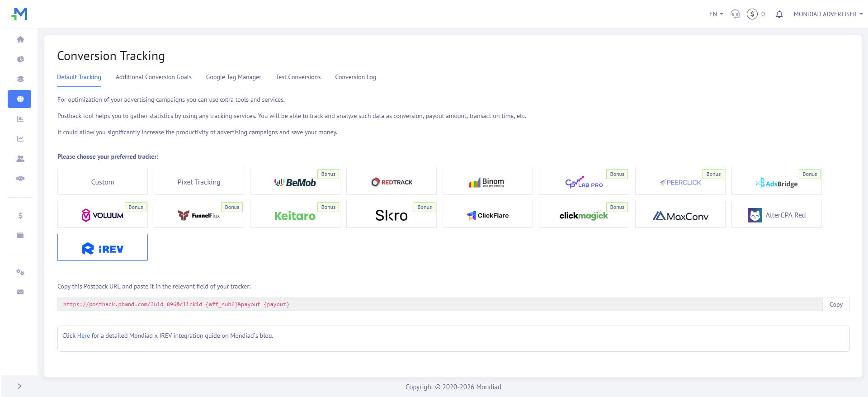The height and width of the screenshot is (397, 868).
Task: Switch to Google Tag Manager tab
Action: [233, 77]
